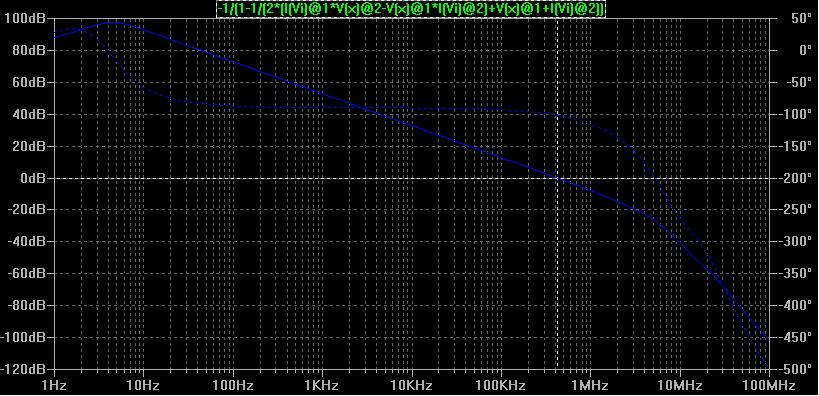This screenshot has width=819, height=396.
Task: Click the 50° phase axis label
Action: 801,18
